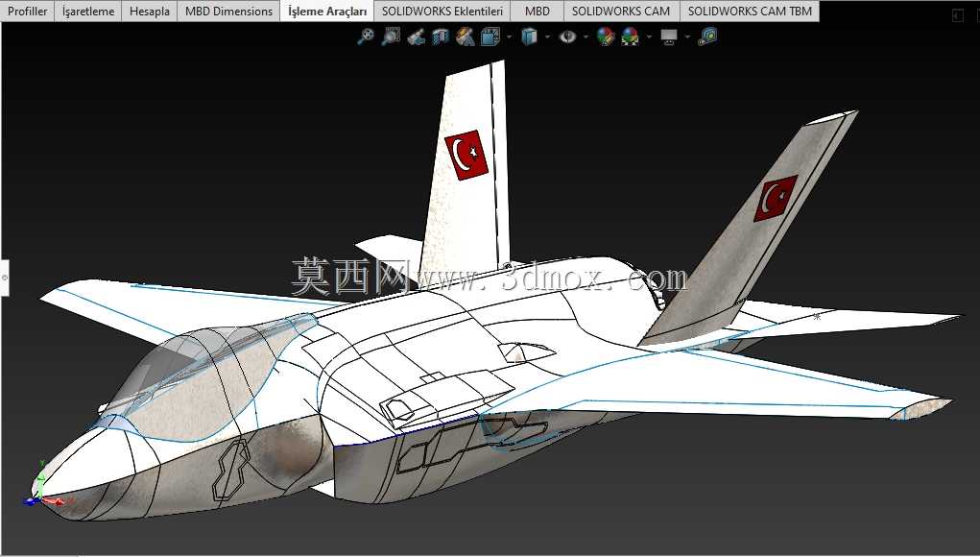Expand the View Settings dropdown arrow

coord(686,36)
